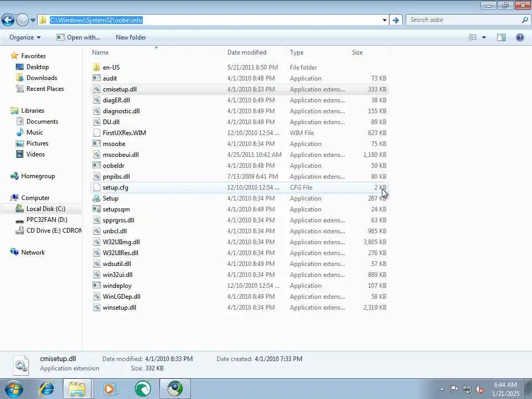Click the address bar path C:\Windows\System32\oobe\info
Image resolution: width=532 pixels, height=399 pixels.
click(x=96, y=20)
